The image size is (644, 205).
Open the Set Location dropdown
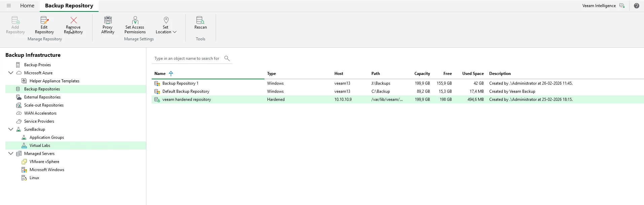pyautogui.click(x=166, y=25)
